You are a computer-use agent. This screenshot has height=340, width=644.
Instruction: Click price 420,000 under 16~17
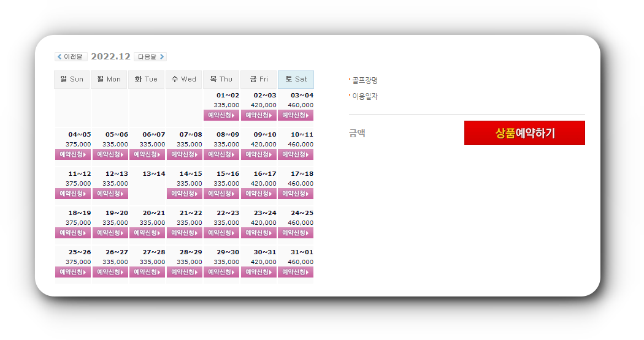(x=263, y=183)
